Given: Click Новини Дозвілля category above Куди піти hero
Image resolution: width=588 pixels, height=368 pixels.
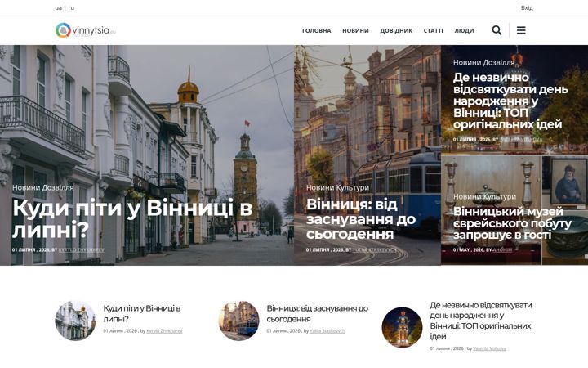Looking at the screenshot, I should coord(43,187).
